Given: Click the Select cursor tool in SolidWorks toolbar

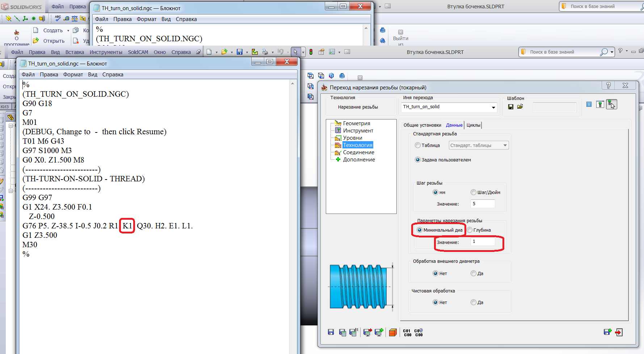Looking at the screenshot, I should [x=295, y=52].
